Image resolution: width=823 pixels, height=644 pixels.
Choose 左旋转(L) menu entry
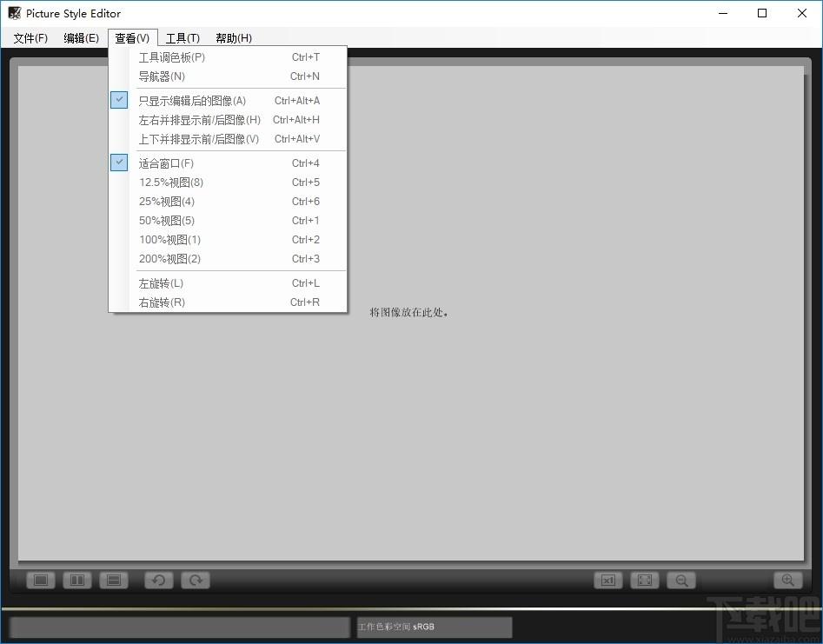click(228, 283)
